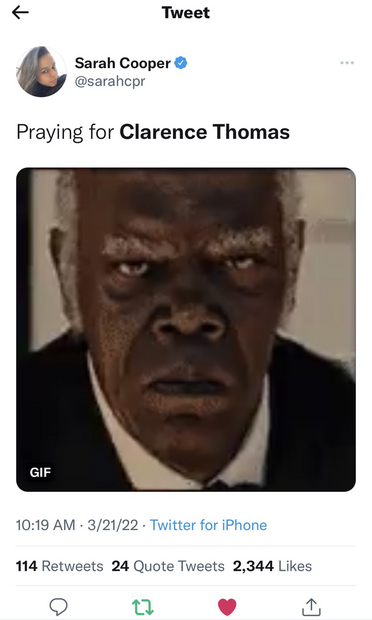372x620 pixels.
Task: Tap the 10:19 AM timestamp
Action: [45, 525]
